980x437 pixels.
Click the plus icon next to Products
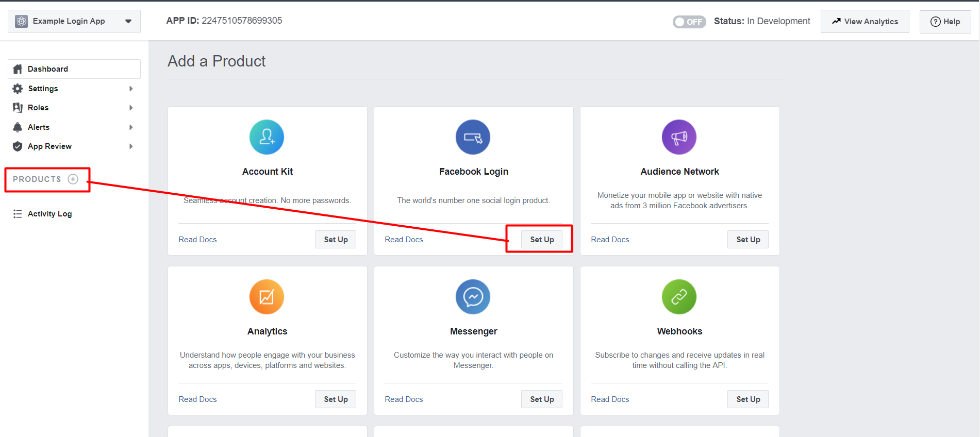click(73, 179)
